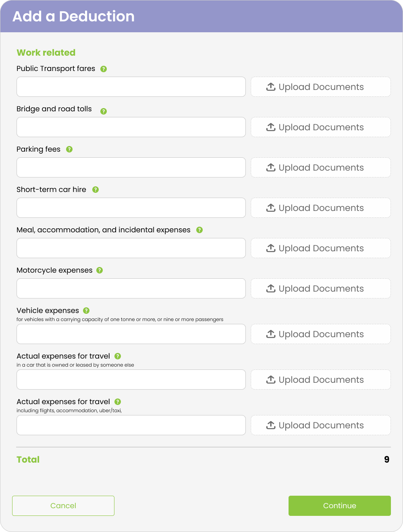Click help icon for travel in someone else's car
This screenshot has width=403, height=532.
pyautogui.click(x=118, y=356)
